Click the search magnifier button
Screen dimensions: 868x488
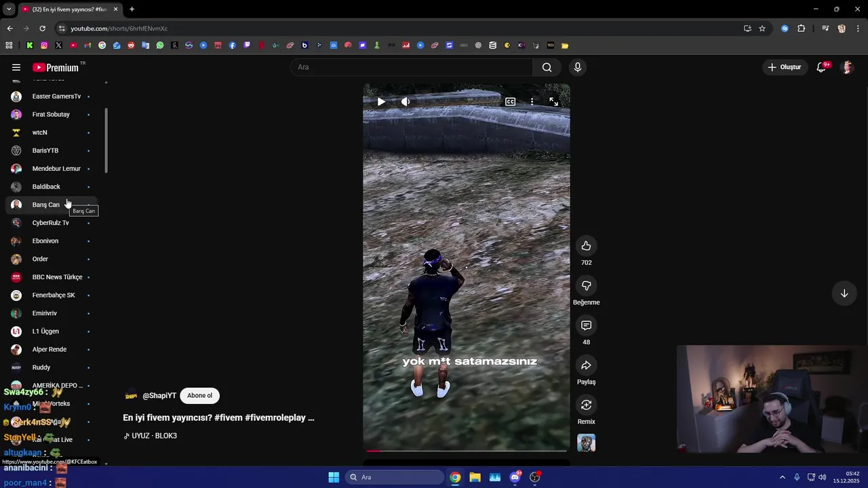coord(547,67)
